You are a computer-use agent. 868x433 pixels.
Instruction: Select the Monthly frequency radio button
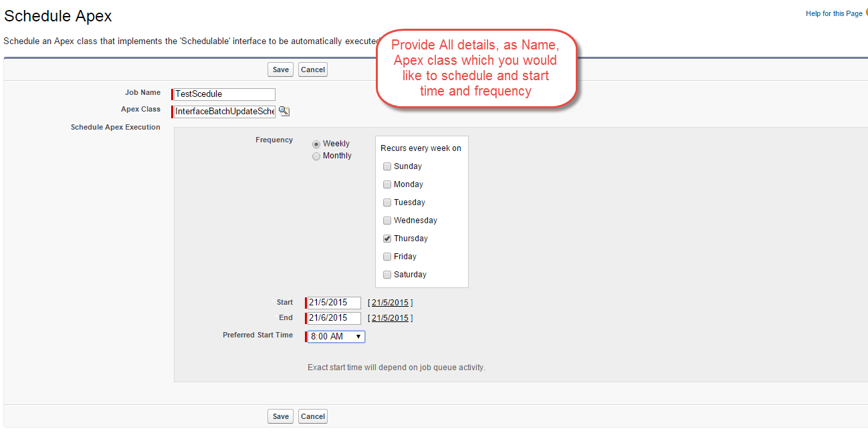tap(316, 156)
